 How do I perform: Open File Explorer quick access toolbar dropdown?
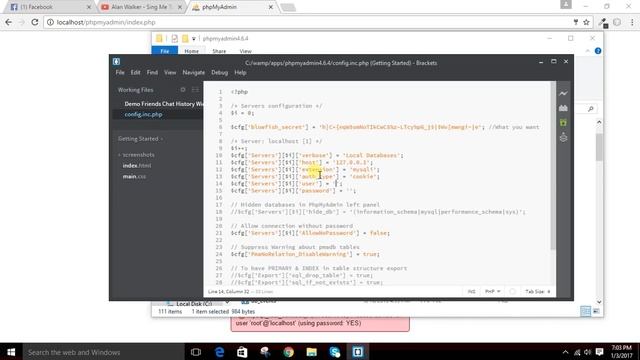point(193,39)
